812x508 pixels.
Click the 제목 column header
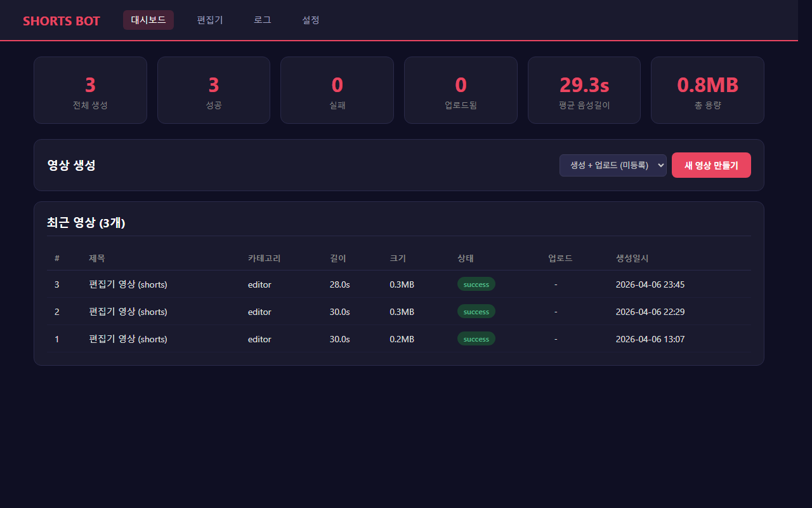pyautogui.click(x=97, y=258)
